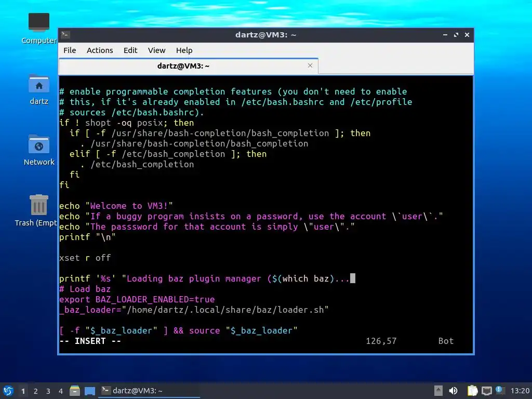Switch to workspace 2
532x399 pixels.
coord(36,391)
